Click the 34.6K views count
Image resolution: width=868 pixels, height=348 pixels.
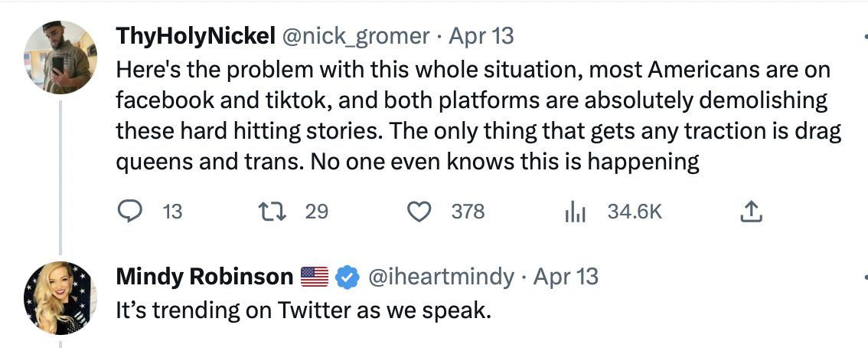[x=634, y=212]
